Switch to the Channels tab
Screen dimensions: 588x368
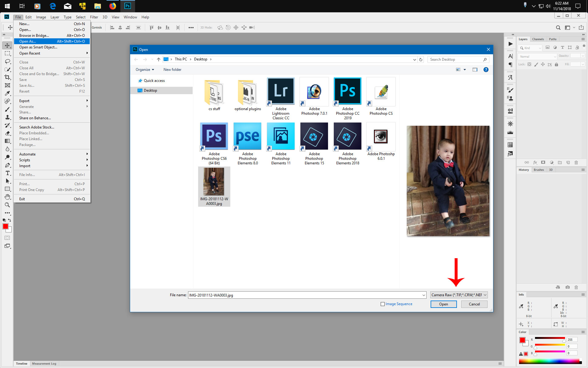click(x=538, y=39)
